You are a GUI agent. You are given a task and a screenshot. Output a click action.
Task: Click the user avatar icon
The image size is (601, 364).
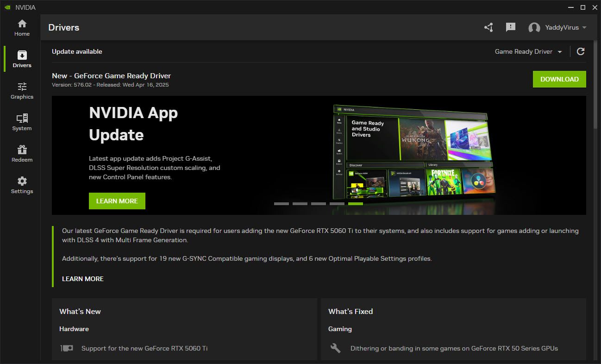[534, 28]
